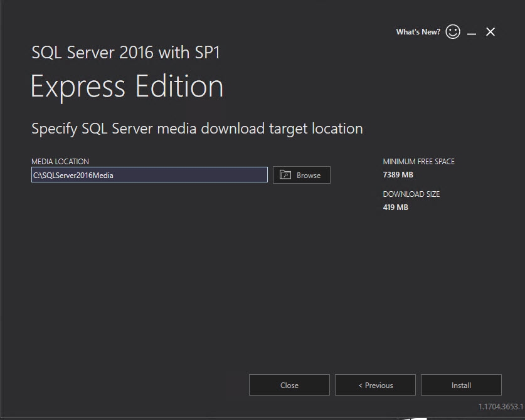The image size is (525, 420).
Task: Click the DOWNLOAD SIZE label
Action: click(x=411, y=194)
